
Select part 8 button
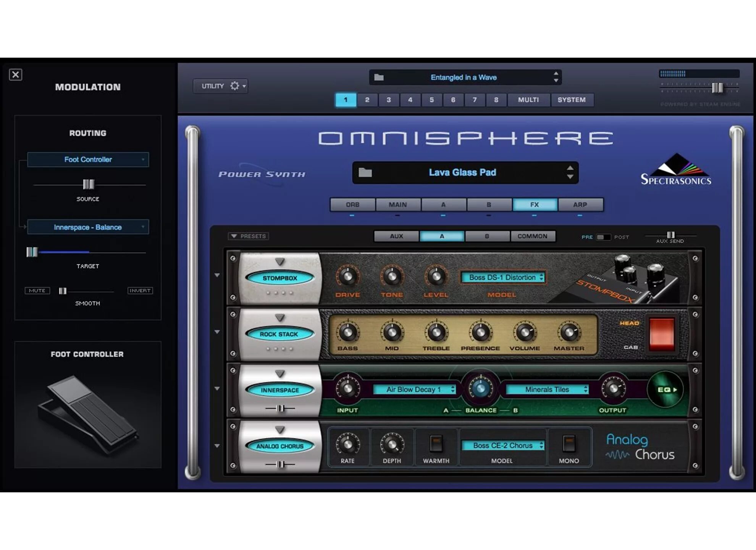pyautogui.click(x=496, y=100)
